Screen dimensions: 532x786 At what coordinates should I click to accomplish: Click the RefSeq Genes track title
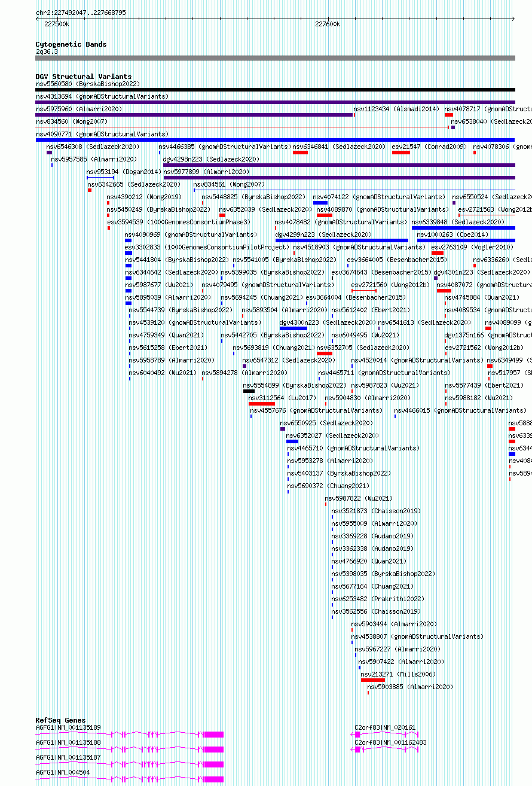[x=60, y=720]
